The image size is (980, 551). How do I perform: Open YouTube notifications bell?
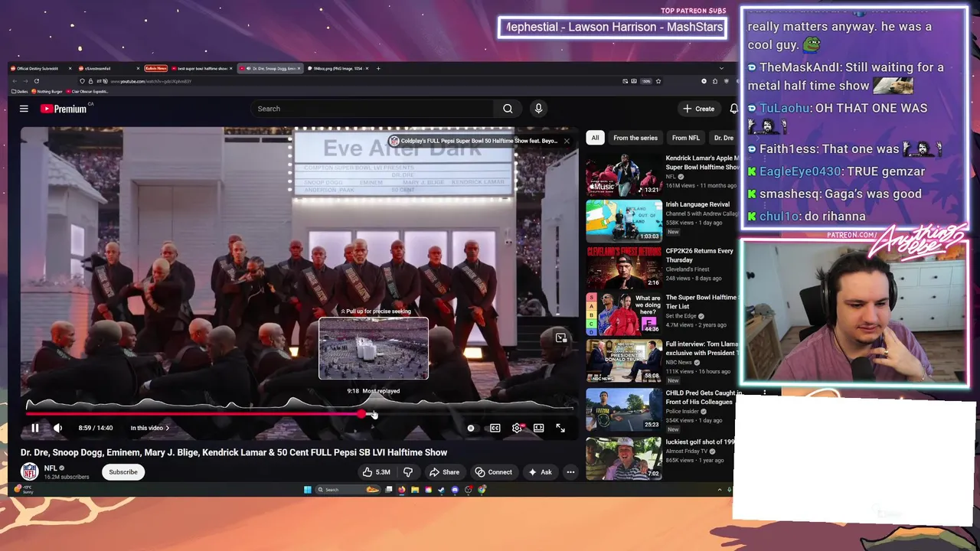click(x=733, y=109)
